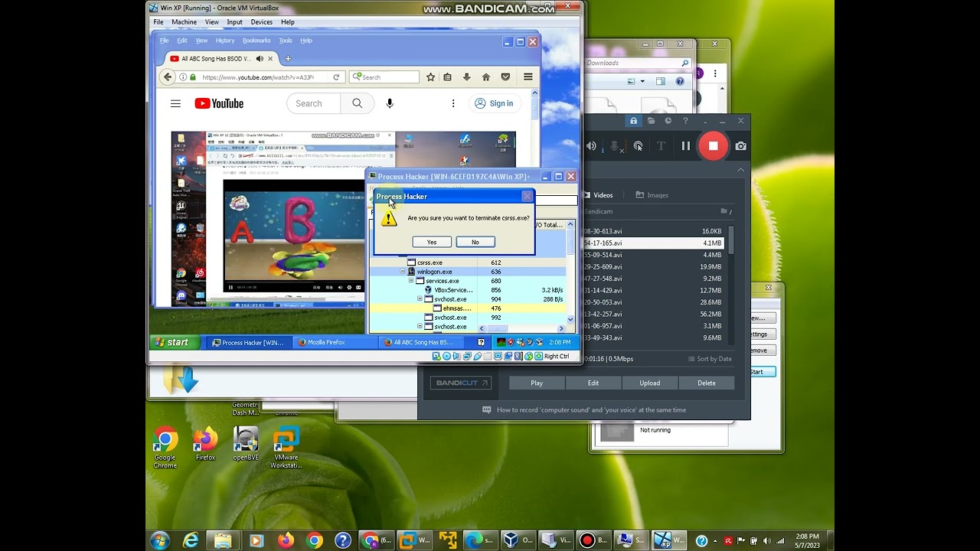Open Firefox Tools menu in the VM
980x551 pixels.
[286, 41]
